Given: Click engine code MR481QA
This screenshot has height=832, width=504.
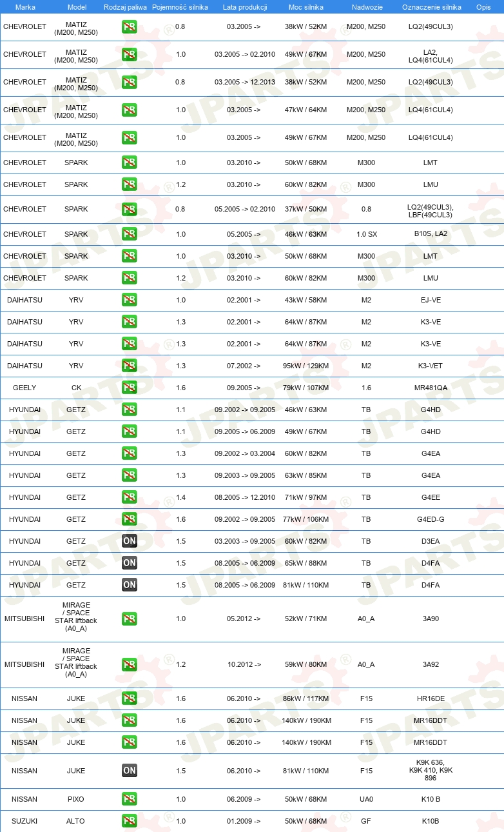Looking at the screenshot, I should [431, 388].
